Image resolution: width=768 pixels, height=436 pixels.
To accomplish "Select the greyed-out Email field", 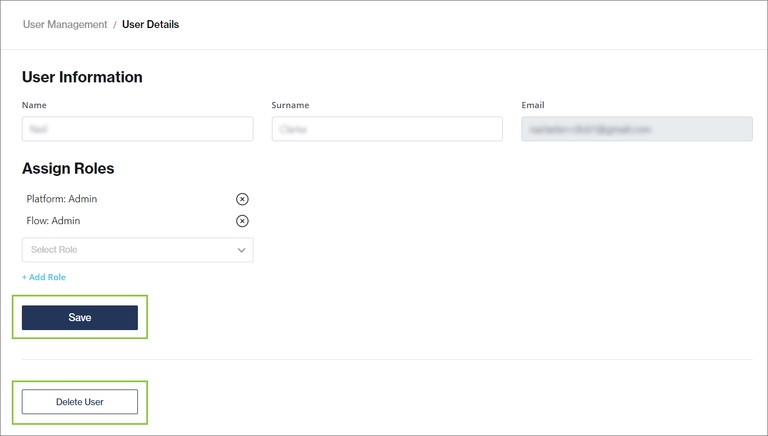I will coord(636,129).
